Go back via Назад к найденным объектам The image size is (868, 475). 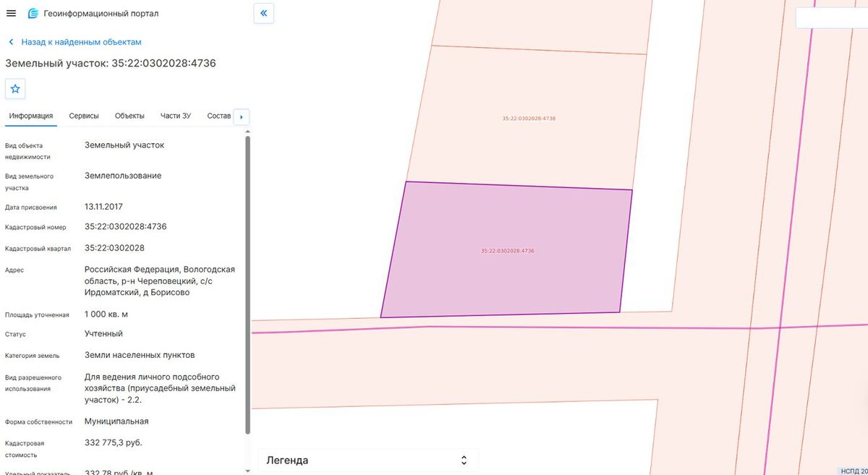point(81,42)
